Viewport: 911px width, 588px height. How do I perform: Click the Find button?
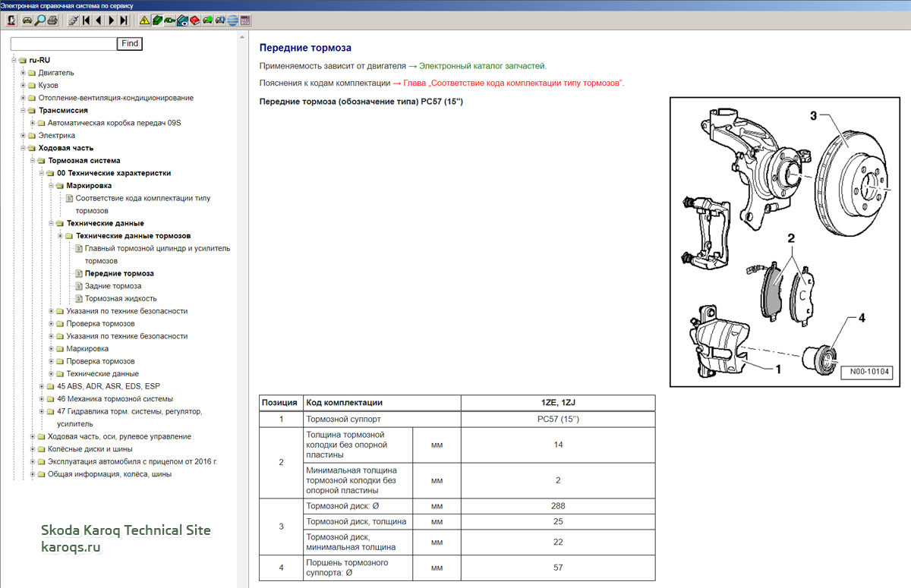tap(130, 44)
